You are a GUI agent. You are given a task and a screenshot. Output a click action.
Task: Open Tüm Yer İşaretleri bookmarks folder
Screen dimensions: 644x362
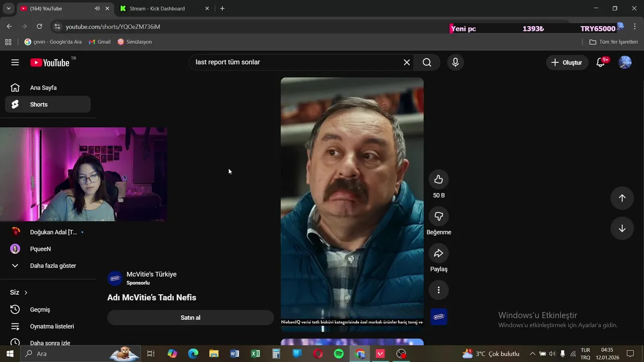coord(613,42)
